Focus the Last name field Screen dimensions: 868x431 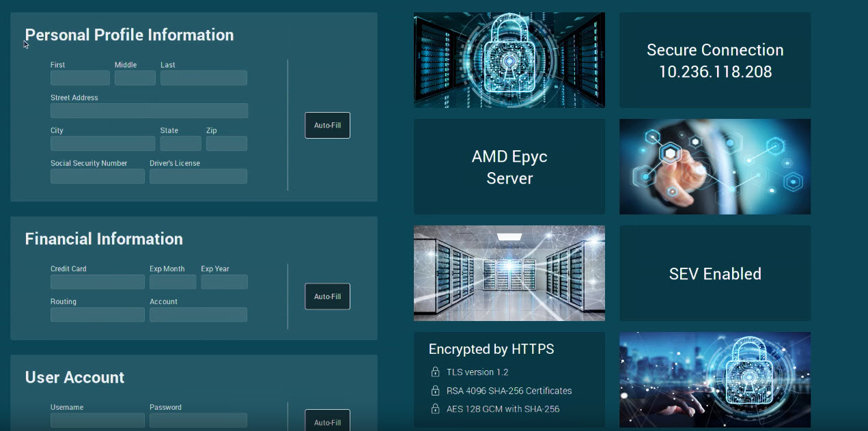coord(204,78)
